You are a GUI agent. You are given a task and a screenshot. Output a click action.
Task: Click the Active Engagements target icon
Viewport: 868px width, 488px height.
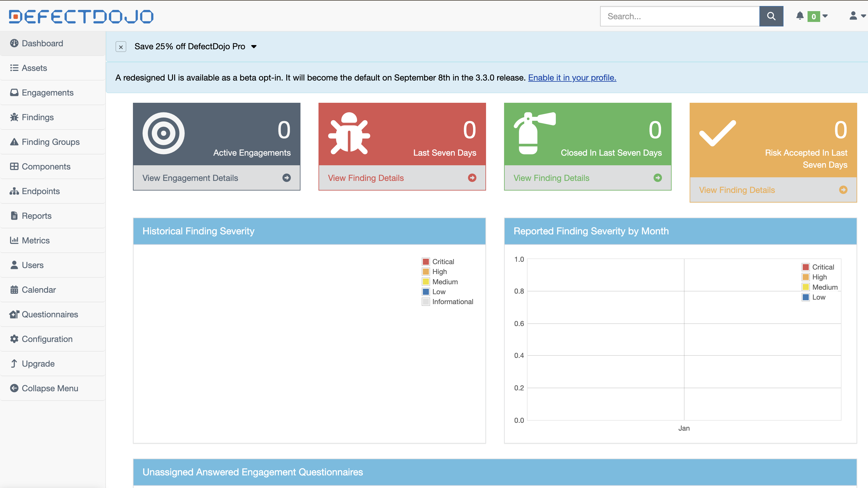click(x=163, y=133)
